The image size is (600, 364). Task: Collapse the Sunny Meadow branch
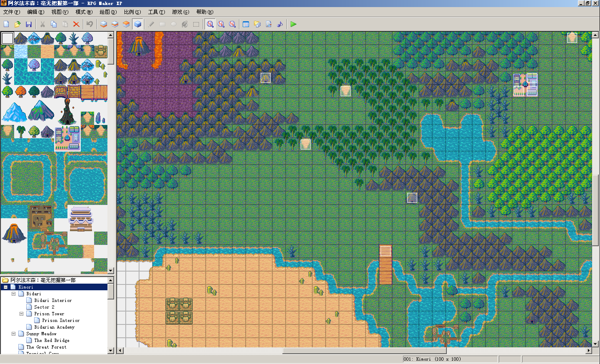(x=13, y=334)
